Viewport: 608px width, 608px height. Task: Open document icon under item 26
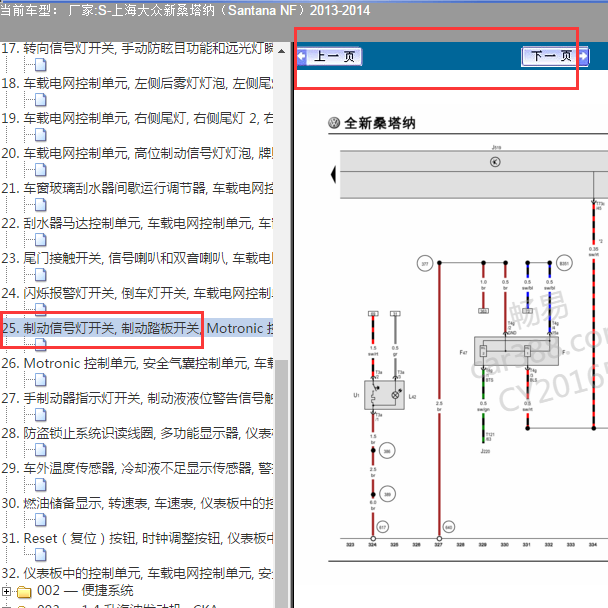click(x=40, y=380)
